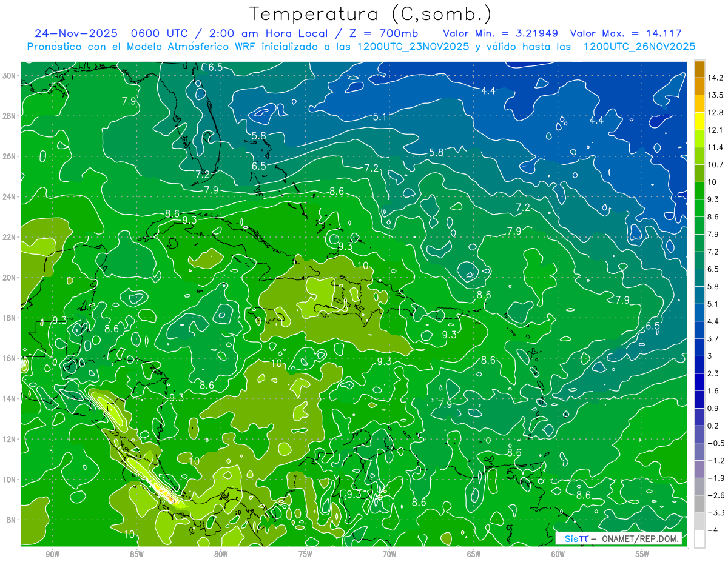Click the '3.7' value on the color scale
728x562 pixels.
click(714, 339)
